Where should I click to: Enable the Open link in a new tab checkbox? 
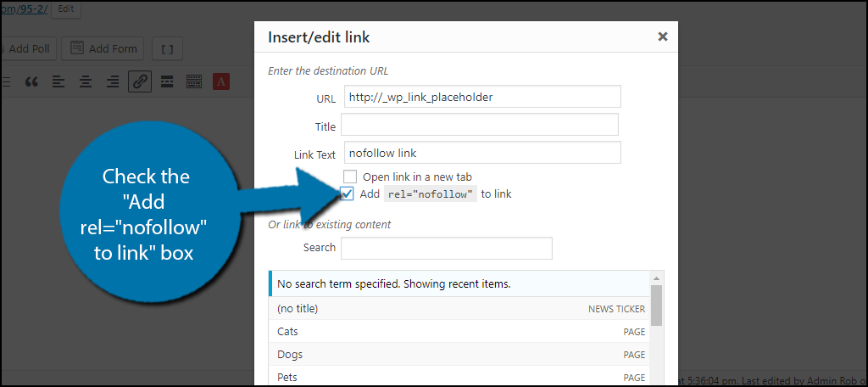(349, 177)
